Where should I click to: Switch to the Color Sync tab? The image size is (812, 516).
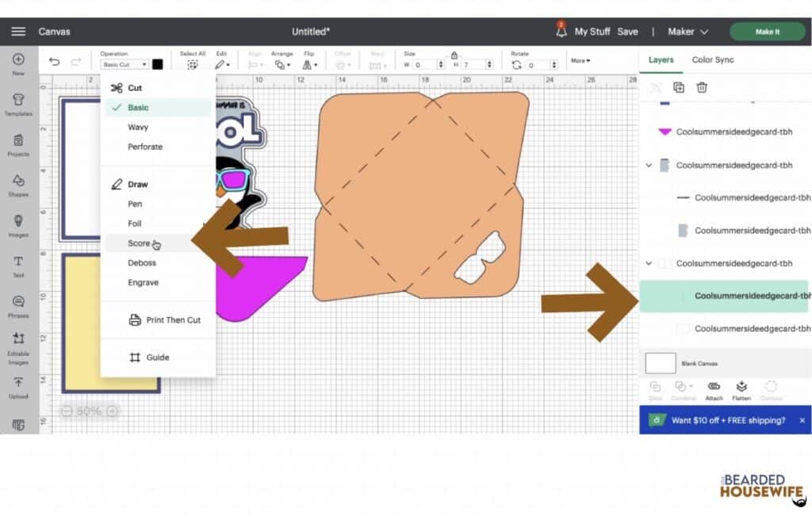tap(713, 60)
